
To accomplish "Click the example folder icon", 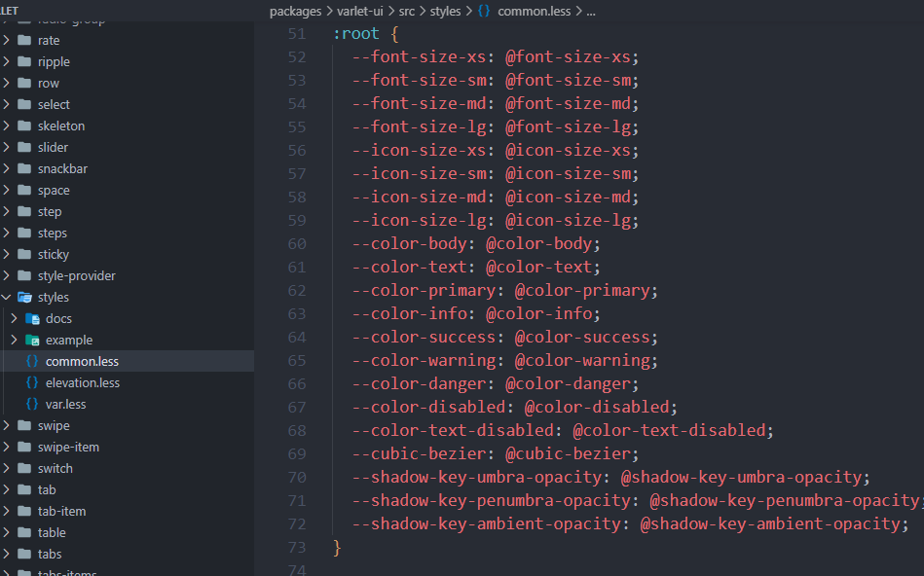I will pos(32,340).
